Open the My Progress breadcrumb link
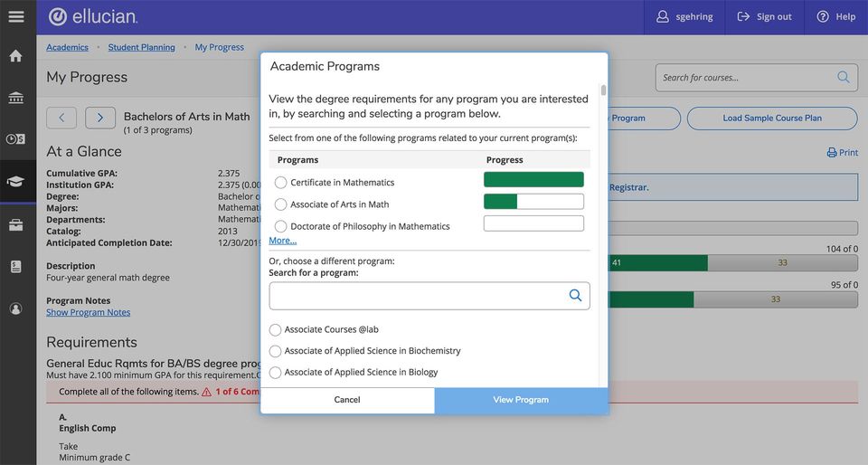Viewport: 868px width, 465px height. pyautogui.click(x=219, y=47)
